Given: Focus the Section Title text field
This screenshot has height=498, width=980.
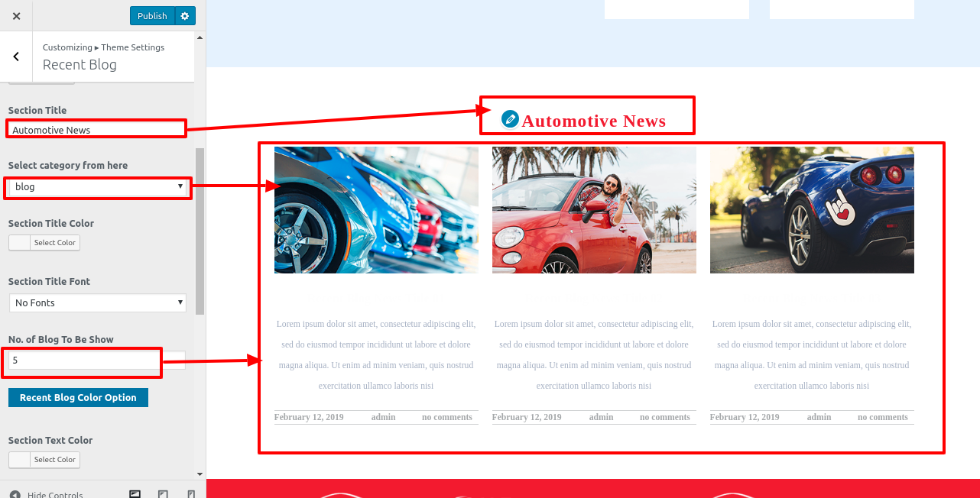Looking at the screenshot, I should click(x=96, y=130).
